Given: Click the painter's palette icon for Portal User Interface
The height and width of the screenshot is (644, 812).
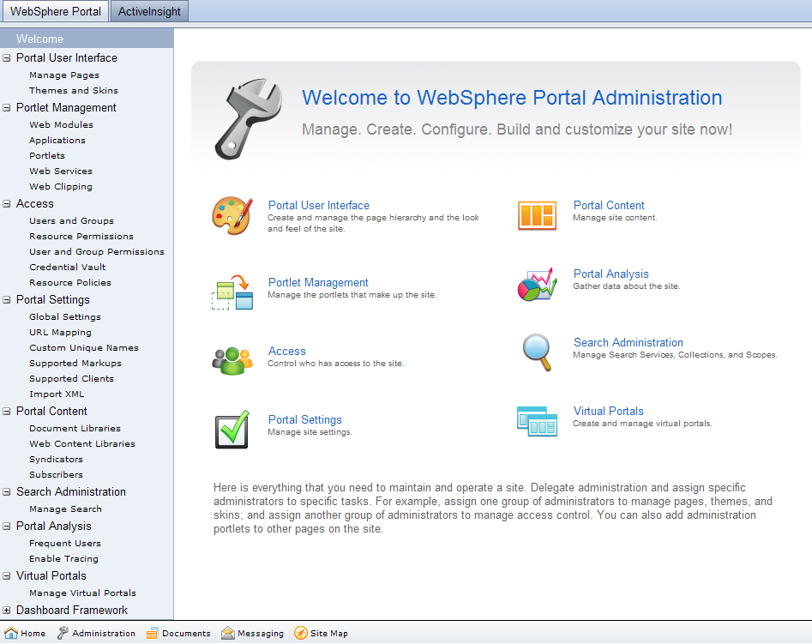Looking at the screenshot, I should point(232,215).
